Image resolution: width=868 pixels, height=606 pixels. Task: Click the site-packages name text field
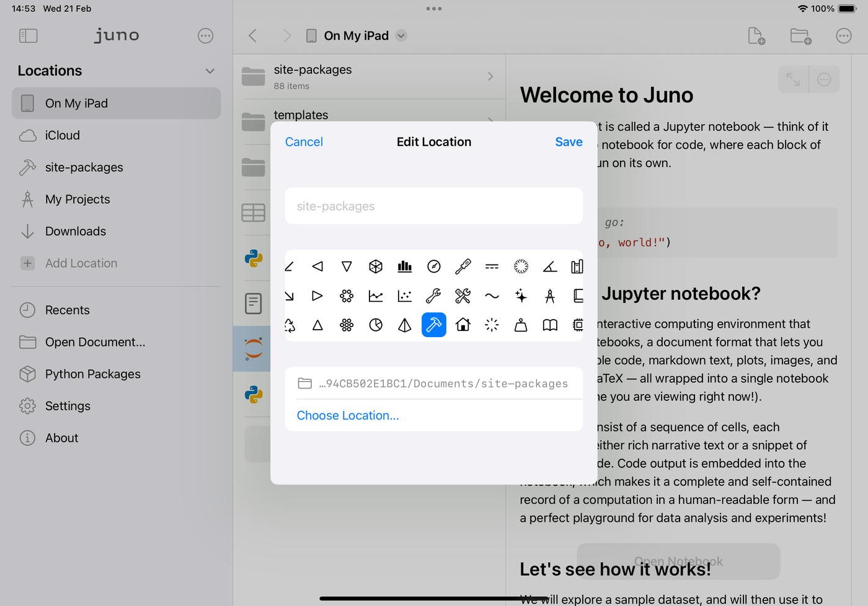pyautogui.click(x=433, y=206)
